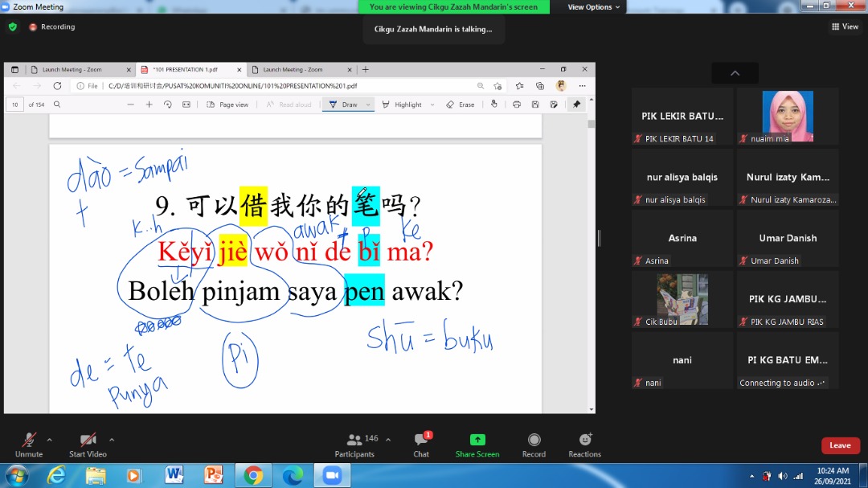
Task: Select nuaim mia's video thumbnail
Action: coord(788,117)
